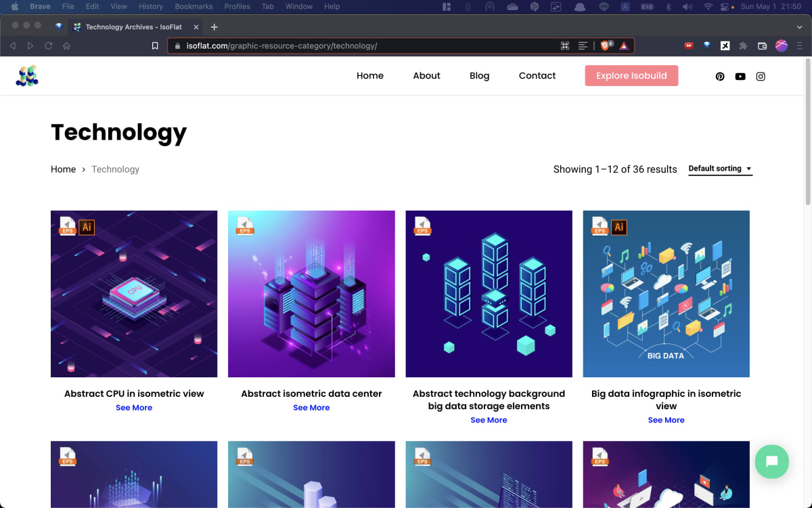Image resolution: width=812 pixels, height=508 pixels.
Task: Open the Contact page link
Action: tap(537, 76)
